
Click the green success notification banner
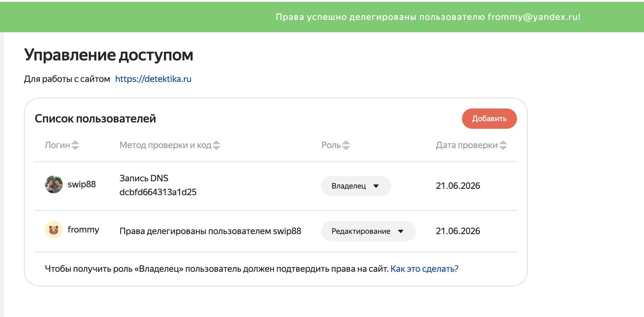click(322, 17)
